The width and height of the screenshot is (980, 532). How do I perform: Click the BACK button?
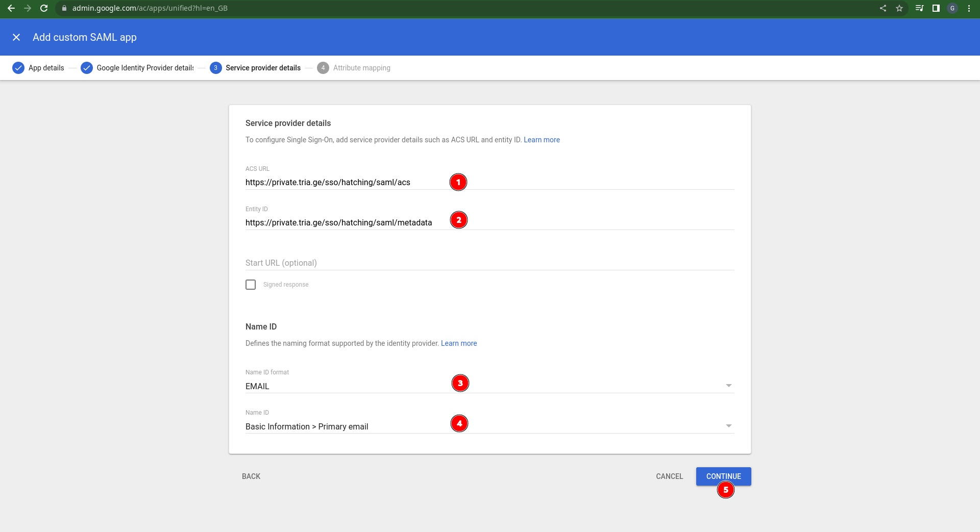click(251, 476)
